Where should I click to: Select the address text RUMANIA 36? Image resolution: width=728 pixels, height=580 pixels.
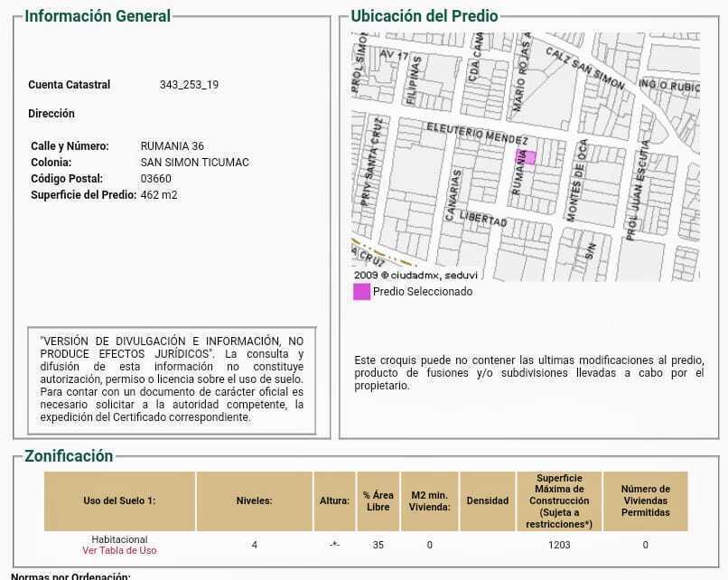(173, 146)
